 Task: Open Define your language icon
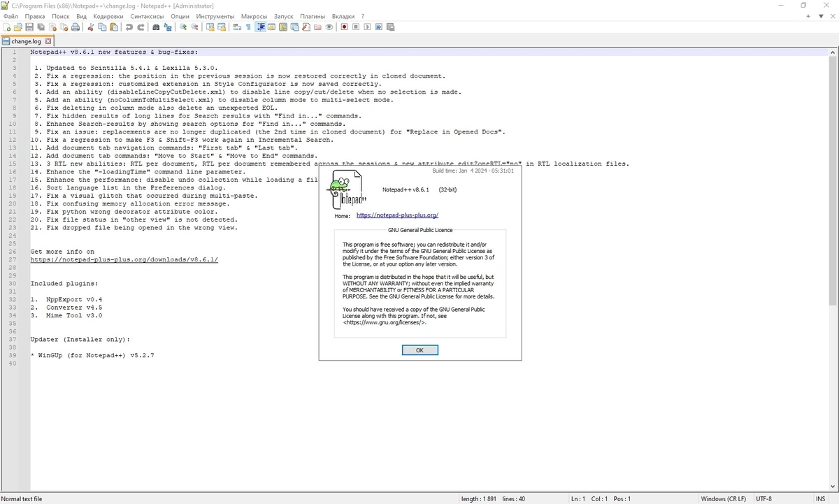click(x=271, y=27)
